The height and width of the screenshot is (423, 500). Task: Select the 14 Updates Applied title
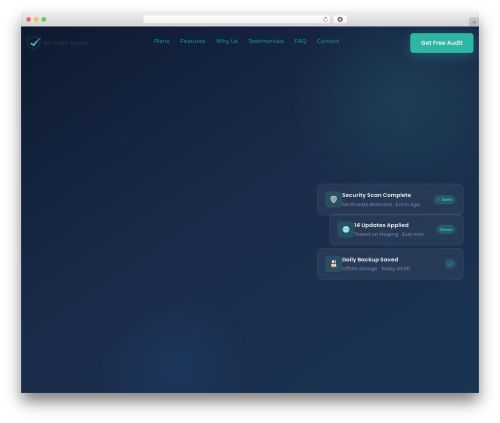[x=381, y=225]
